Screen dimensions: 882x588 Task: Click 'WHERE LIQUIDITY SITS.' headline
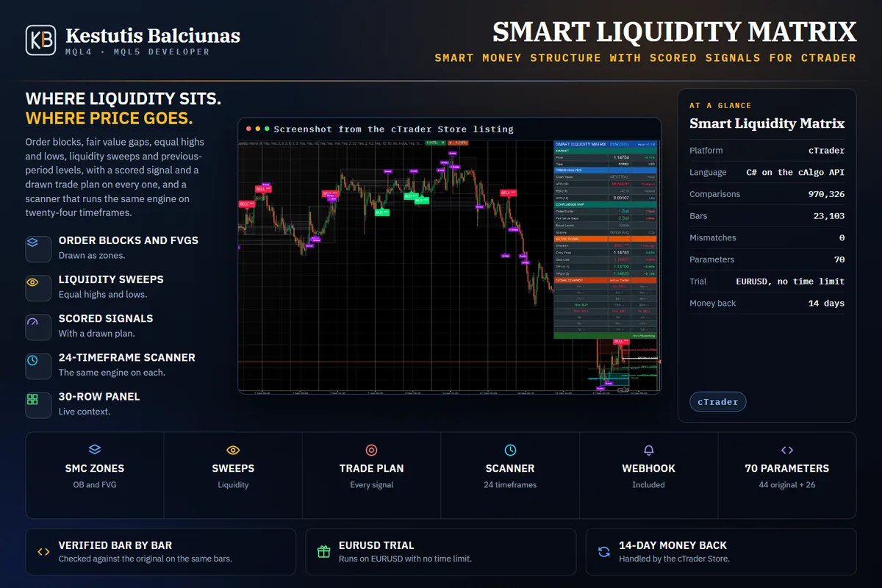123,99
